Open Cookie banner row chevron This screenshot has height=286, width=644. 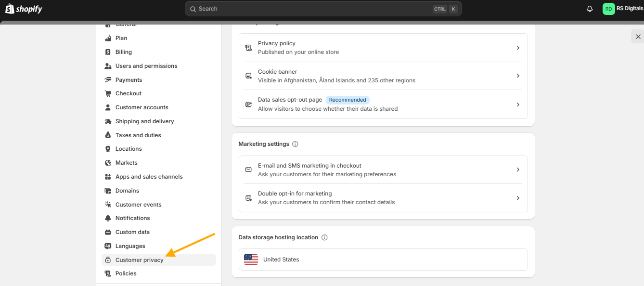[x=518, y=76]
